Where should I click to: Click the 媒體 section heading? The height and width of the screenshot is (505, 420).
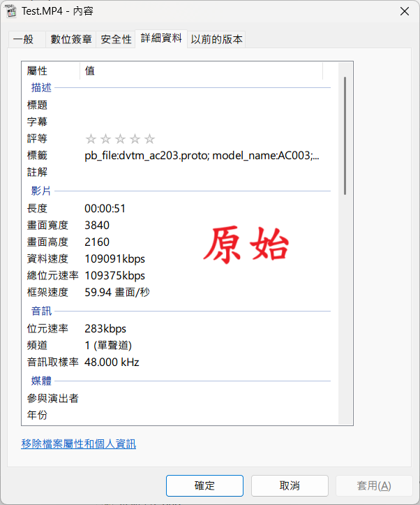point(41,381)
